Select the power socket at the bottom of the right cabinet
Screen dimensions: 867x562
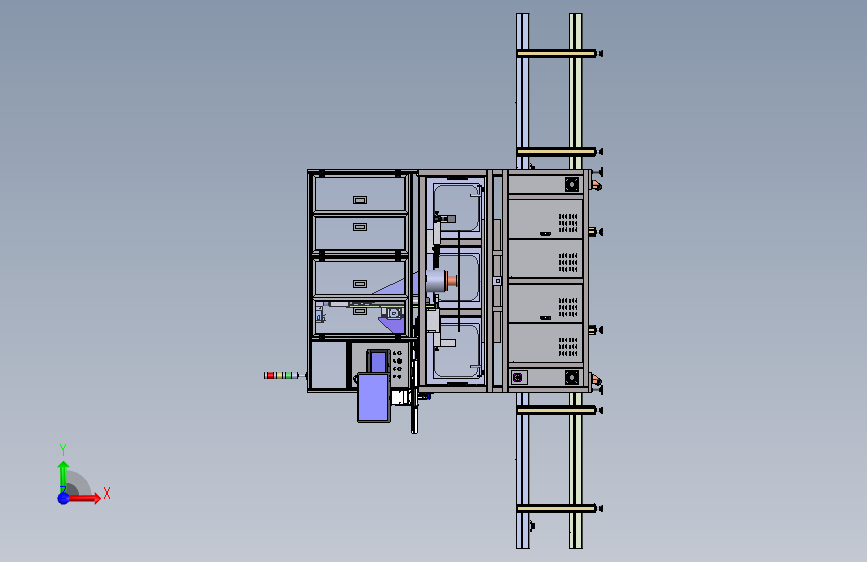click(x=518, y=377)
